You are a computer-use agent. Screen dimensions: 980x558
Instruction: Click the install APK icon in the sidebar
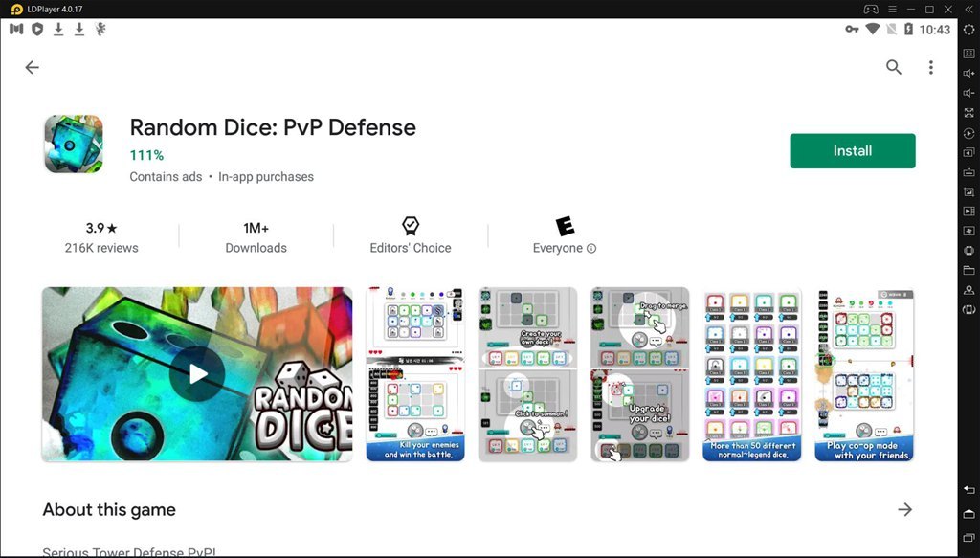click(969, 172)
